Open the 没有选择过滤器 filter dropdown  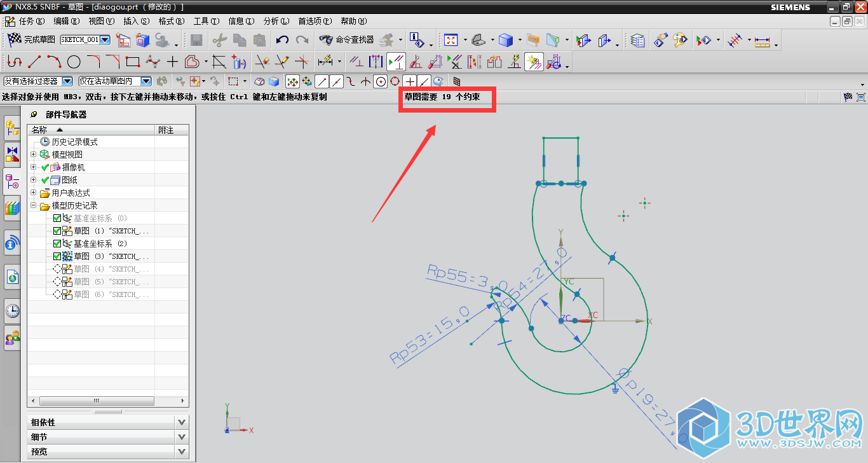point(67,81)
